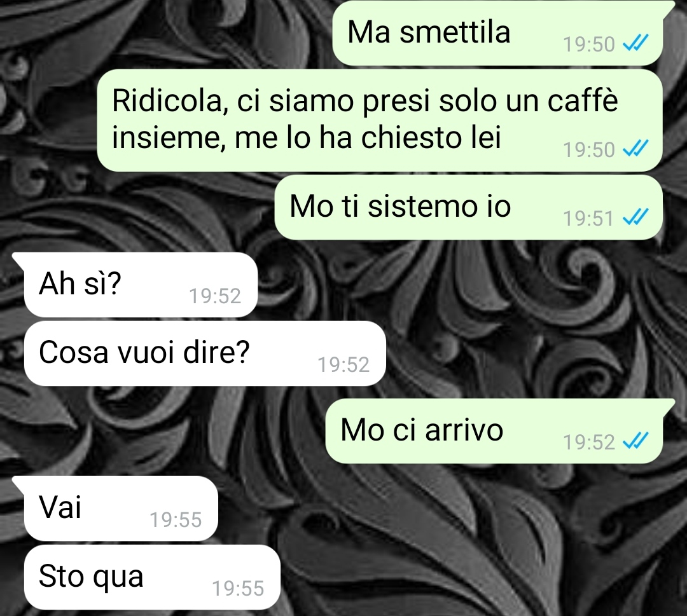
Task: Select the "Ma smettila" message bubble
Action: point(497,33)
